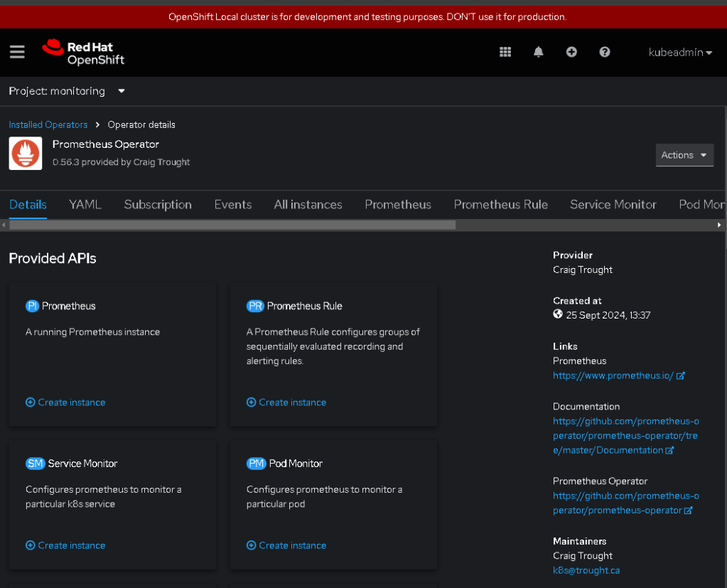The width and height of the screenshot is (727, 588).
Task: Click the left arrow of tab scrollbar
Action: coord(4,225)
